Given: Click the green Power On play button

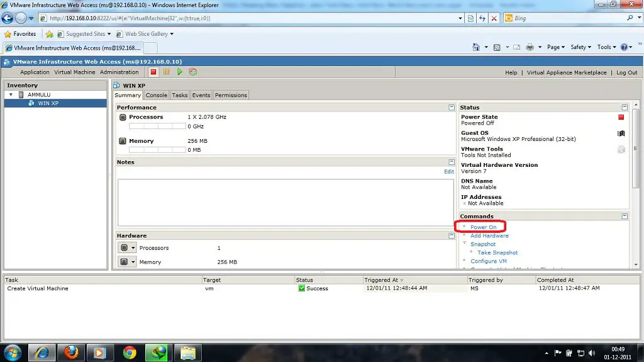Looking at the screenshot, I should click(x=179, y=72).
